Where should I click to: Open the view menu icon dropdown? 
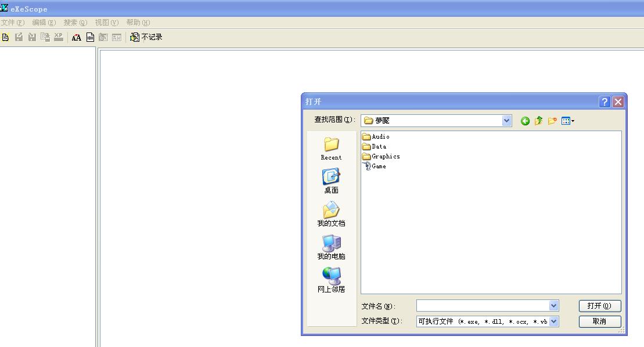click(568, 121)
